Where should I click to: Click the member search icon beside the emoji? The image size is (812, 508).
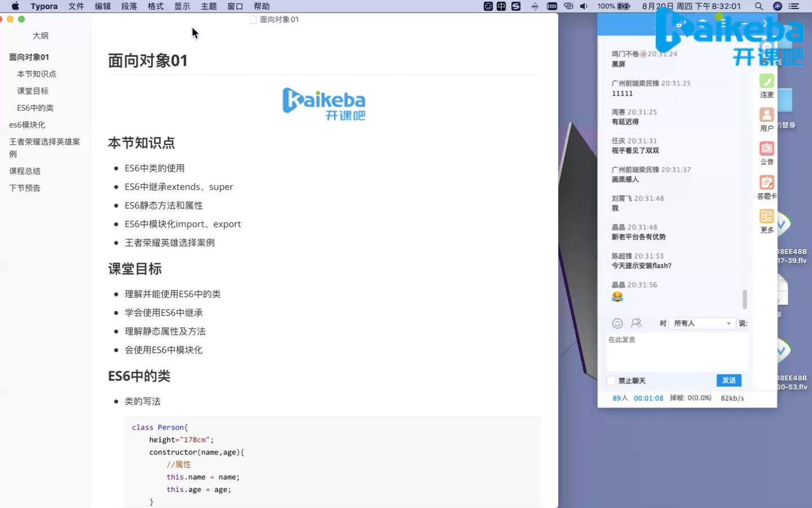tap(636, 323)
